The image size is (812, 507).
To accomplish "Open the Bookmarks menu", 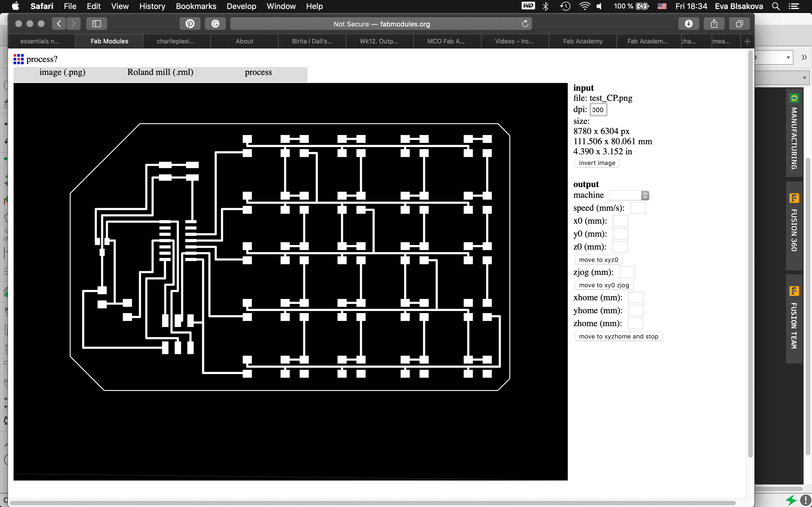I will pyautogui.click(x=196, y=6).
